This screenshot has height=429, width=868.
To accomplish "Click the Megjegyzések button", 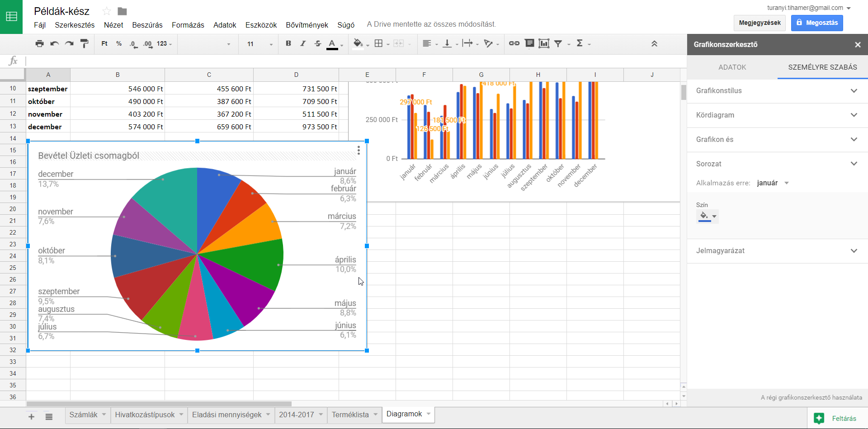I will coord(759,23).
